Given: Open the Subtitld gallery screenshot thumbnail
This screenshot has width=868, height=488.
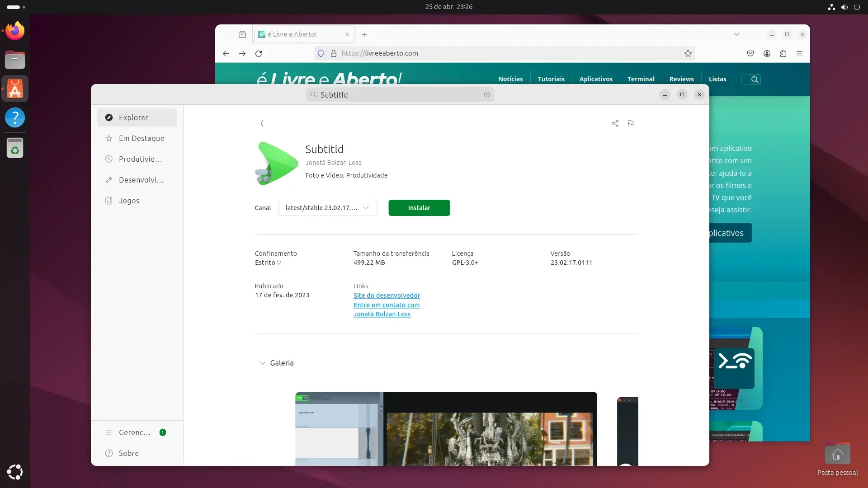Looking at the screenshot, I should tap(446, 428).
